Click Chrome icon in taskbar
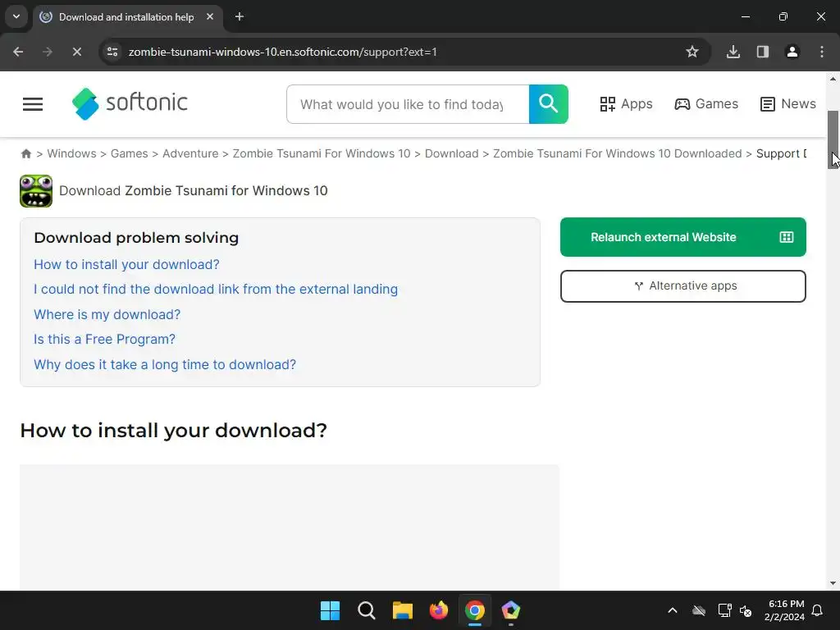Screen dimensions: 840x630 [x=475, y=610]
